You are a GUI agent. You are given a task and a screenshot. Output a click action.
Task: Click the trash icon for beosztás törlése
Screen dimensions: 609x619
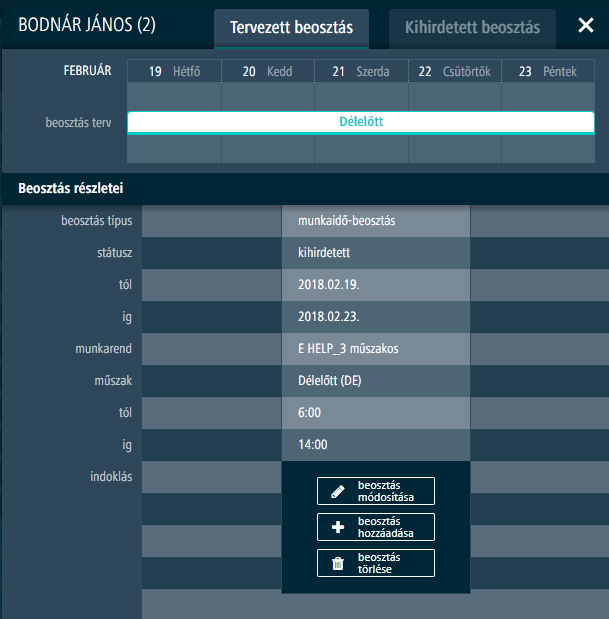click(338, 563)
